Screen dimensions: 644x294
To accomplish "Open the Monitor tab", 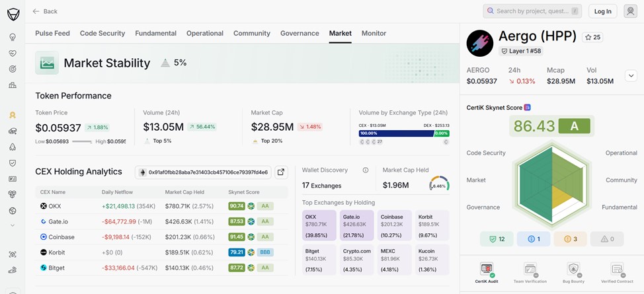I will coord(374,33).
